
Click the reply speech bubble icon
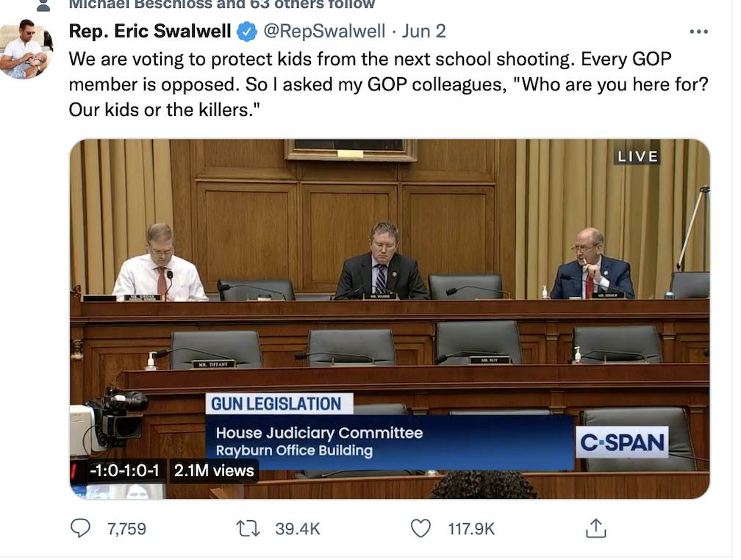[80, 528]
